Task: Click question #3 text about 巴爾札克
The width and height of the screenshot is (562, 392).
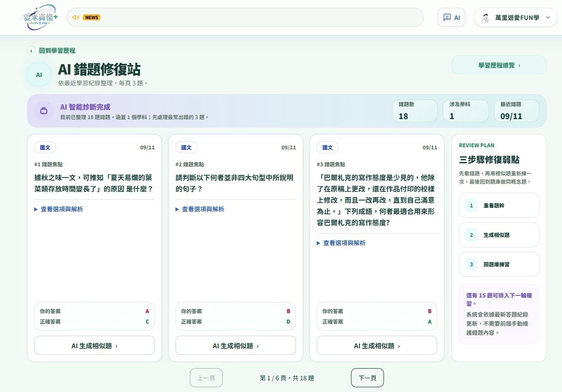Action: [x=376, y=200]
